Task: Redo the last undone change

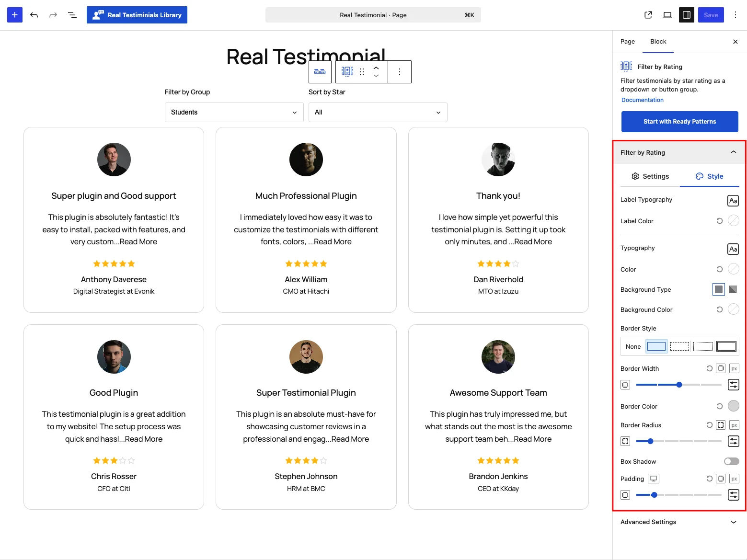Action: pyautogui.click(x=53, y=15)
